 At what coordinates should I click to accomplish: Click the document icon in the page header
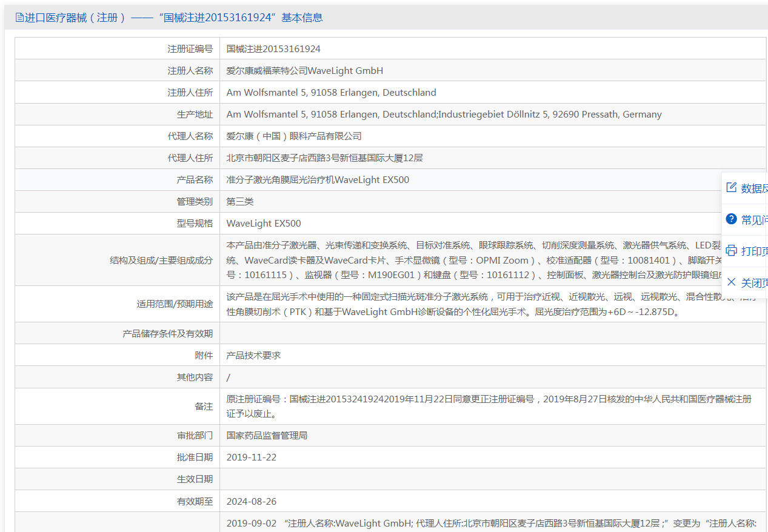pos(19,18)
